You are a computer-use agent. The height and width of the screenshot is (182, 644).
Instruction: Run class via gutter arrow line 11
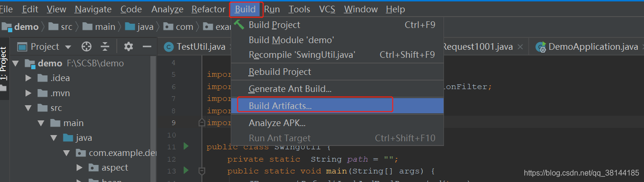pos(186,146)
